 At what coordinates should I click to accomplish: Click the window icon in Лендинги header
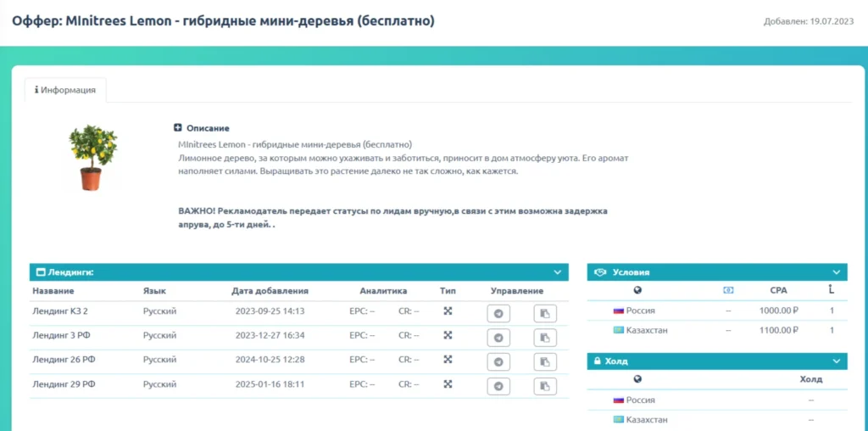(x=41, y=272)
